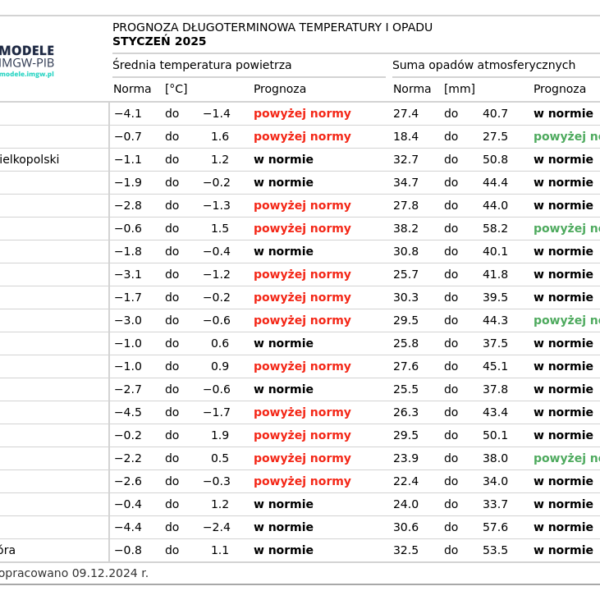Click the MODELE IMGW-PIB logo
Viewport: 600px width, 600px height.
(x=27, y=56)
